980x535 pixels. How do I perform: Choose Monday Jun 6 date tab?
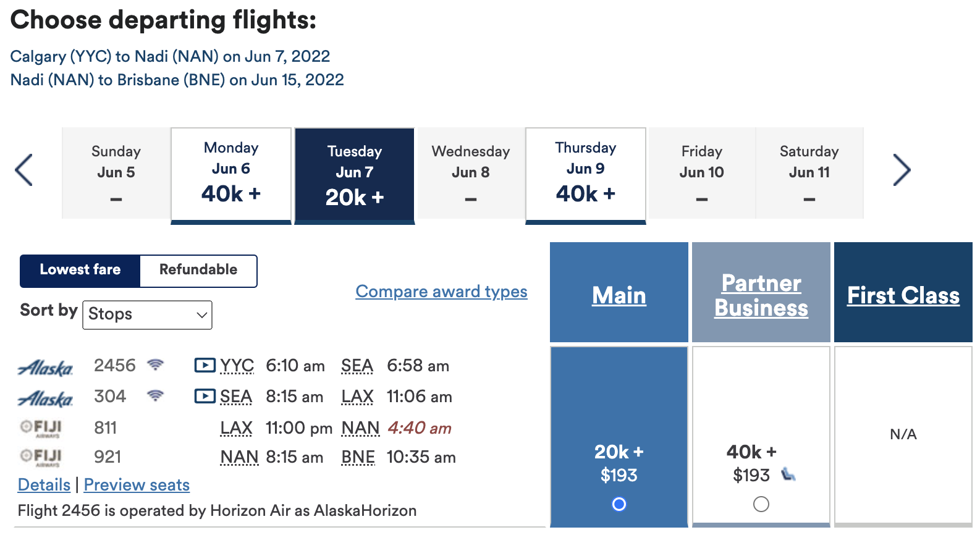click(231, 174)
